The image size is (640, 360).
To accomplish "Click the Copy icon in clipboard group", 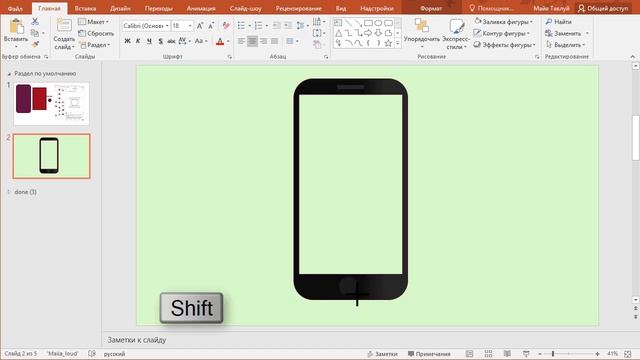I will (35, 33).
